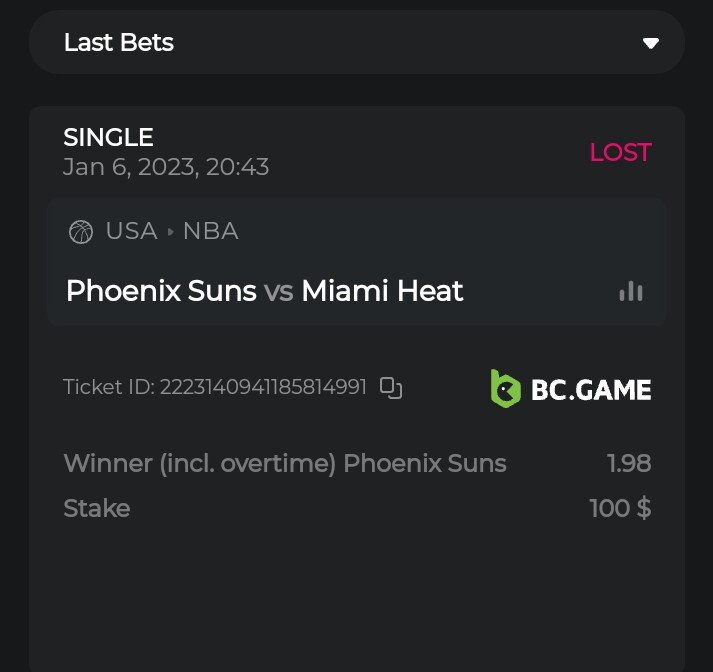Expand the Last Bets dropdown arrow
Screen dimensions: 713x672
tap(651, 43)
